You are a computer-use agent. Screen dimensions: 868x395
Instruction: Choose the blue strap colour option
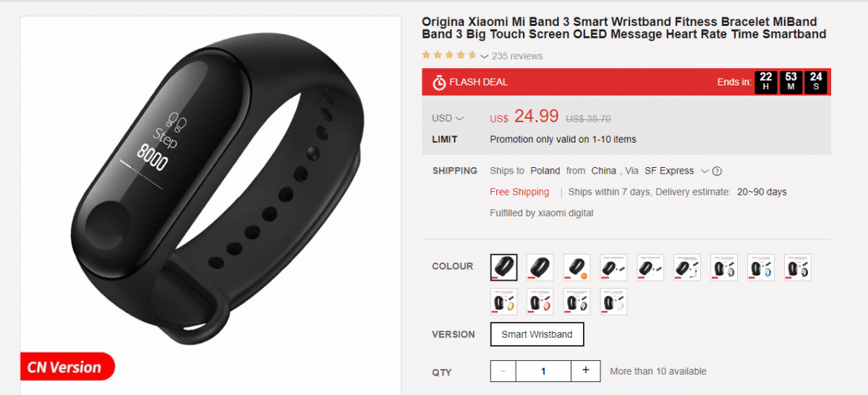[761, 267]
